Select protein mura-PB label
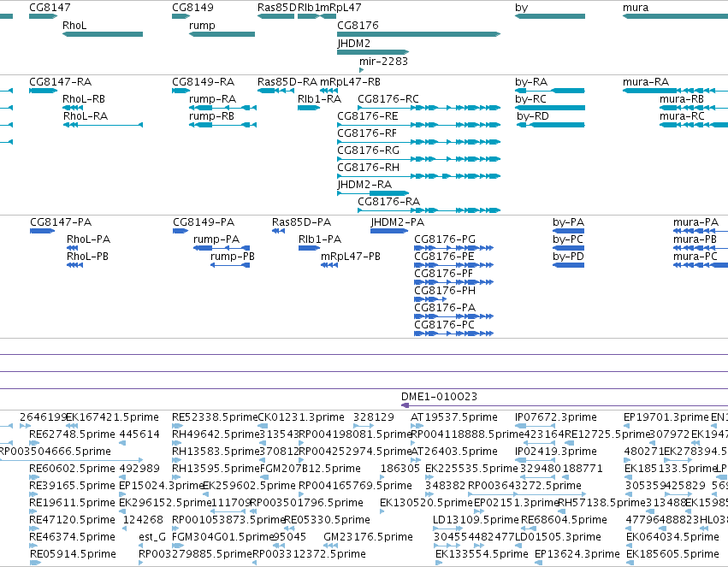 click(x=695, y=239)
